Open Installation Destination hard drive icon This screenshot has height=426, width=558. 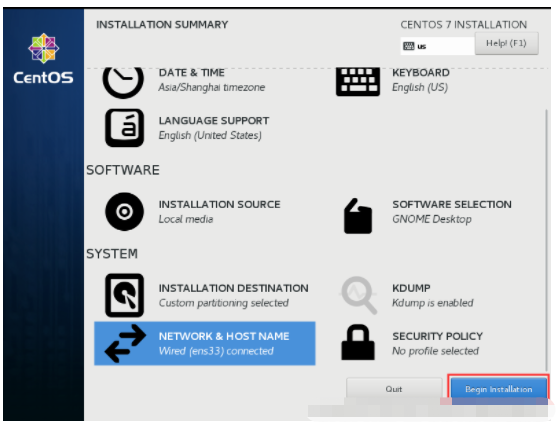125,295
